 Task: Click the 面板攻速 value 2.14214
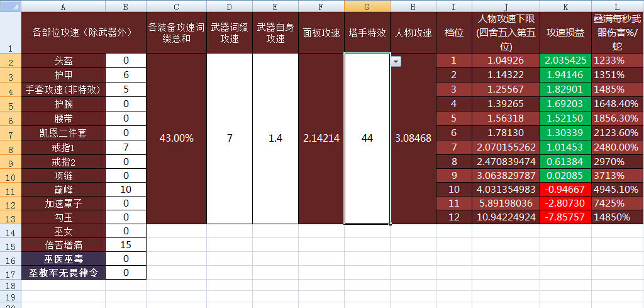click(321, 139)
